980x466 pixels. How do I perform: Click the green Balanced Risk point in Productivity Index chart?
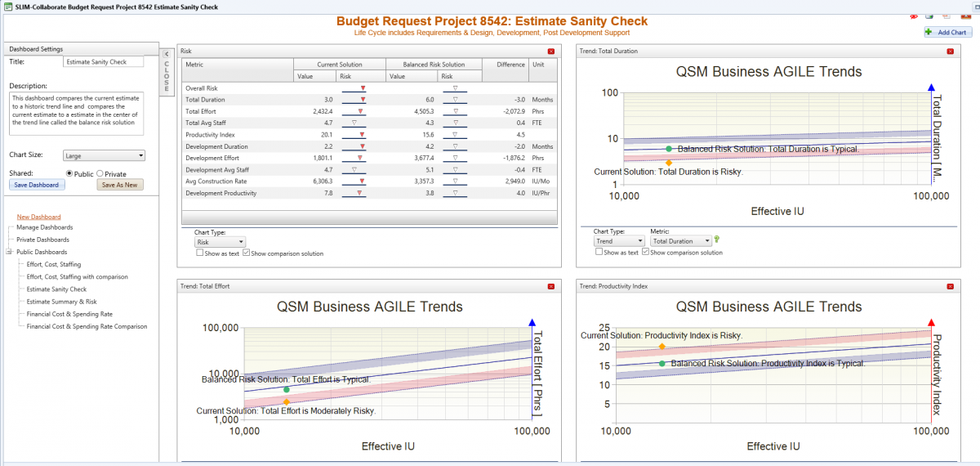click(x=661, y=363)
